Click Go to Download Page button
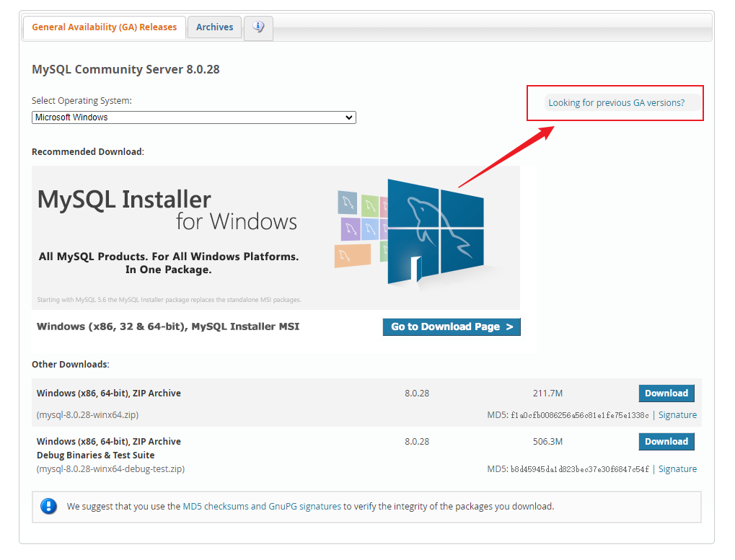Screen dimensions: 735x560 452,326
